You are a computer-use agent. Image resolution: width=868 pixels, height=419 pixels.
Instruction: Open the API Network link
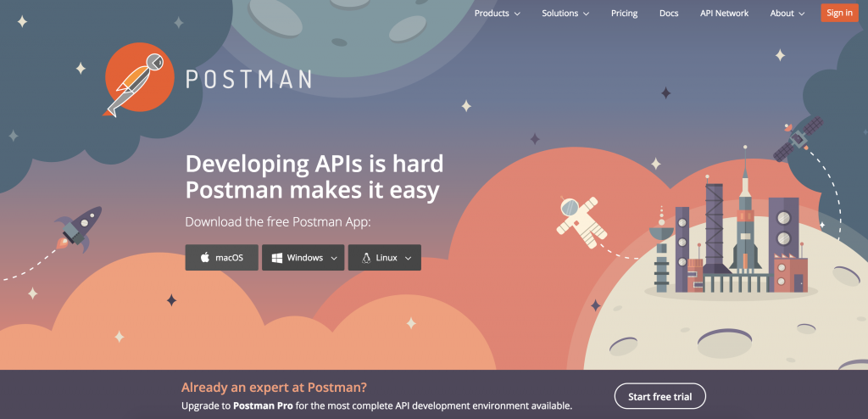tap(724, 14)
